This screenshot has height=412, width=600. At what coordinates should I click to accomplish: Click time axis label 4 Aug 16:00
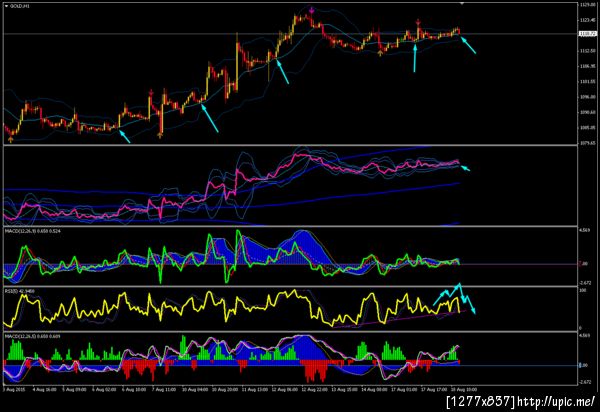[46, 389]
